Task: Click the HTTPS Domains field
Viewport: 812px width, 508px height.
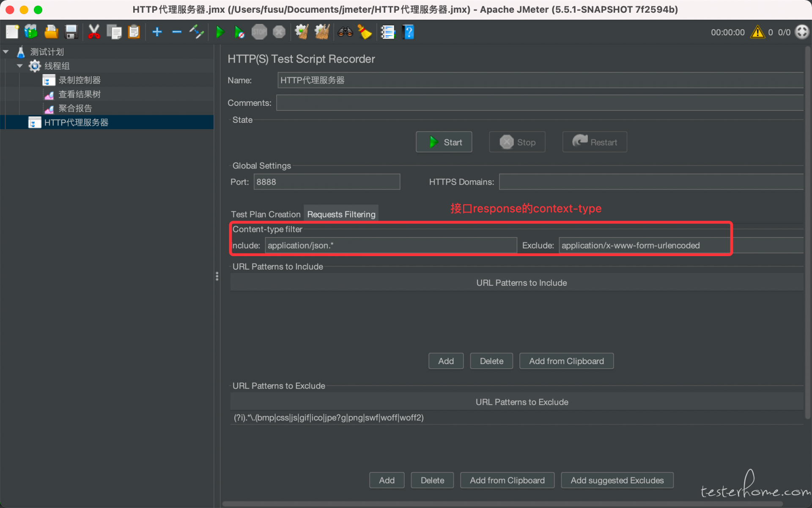Action: 651,182
